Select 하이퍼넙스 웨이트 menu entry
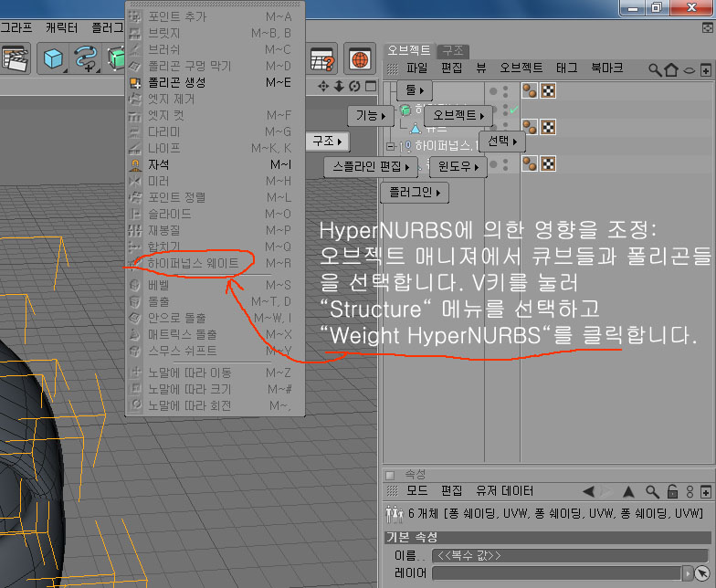The height and width of the screenshot is (588, 716). [215, 263]
